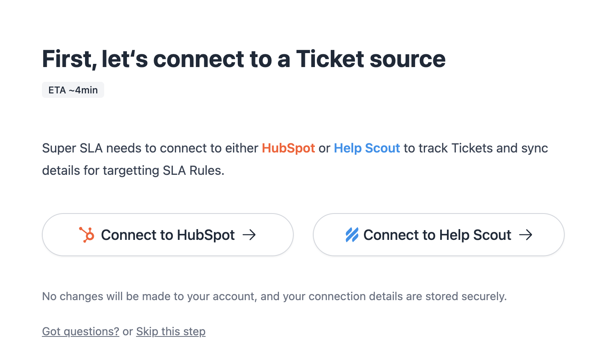The image size is (613, 364).
Task: Click 'Ticket source' in the heading
Action: (371, 59)
